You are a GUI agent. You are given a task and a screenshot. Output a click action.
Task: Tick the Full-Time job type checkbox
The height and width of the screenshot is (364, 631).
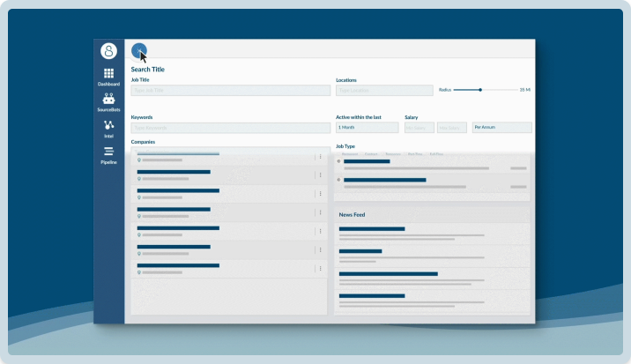click(427, 154)
